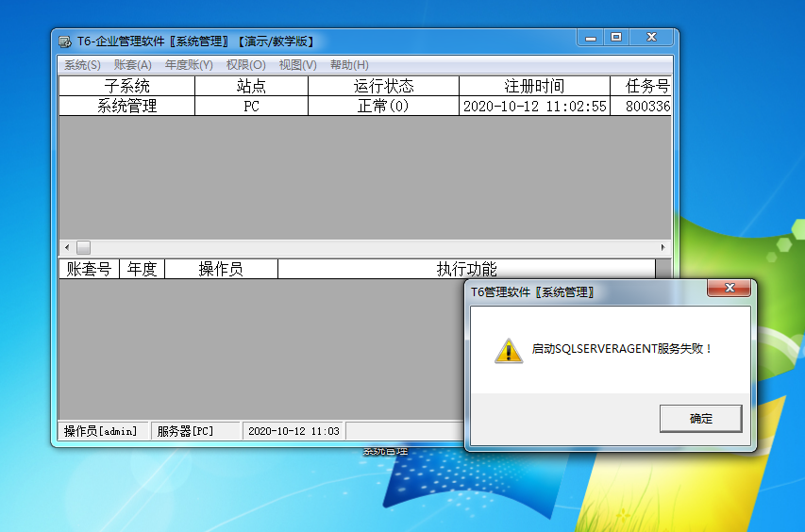Click the 年度 column header
This screenshot has width=805, height=532.
142,269
